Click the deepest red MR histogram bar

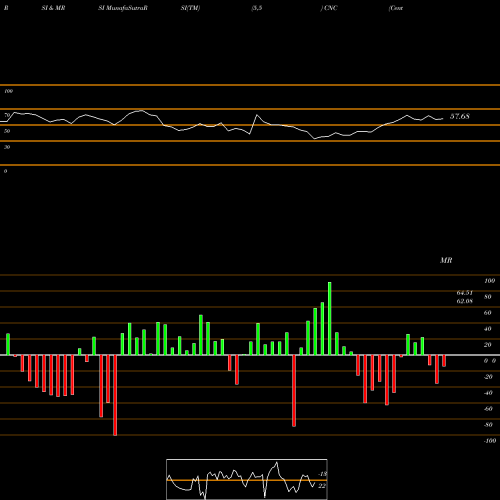click(115, 395)
